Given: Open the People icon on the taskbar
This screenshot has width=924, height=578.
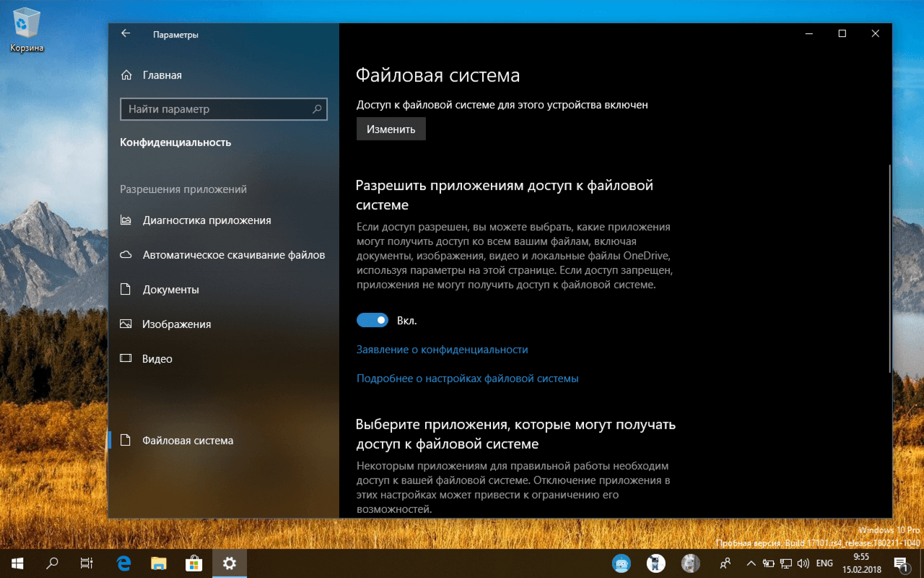Looking at the screenshot, I should click(725, 563).
